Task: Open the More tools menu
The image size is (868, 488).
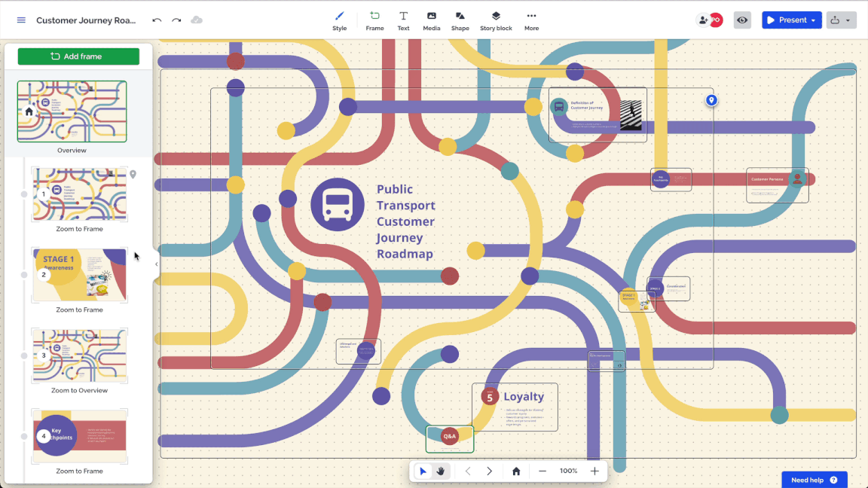Action: [x=531, y=20]
